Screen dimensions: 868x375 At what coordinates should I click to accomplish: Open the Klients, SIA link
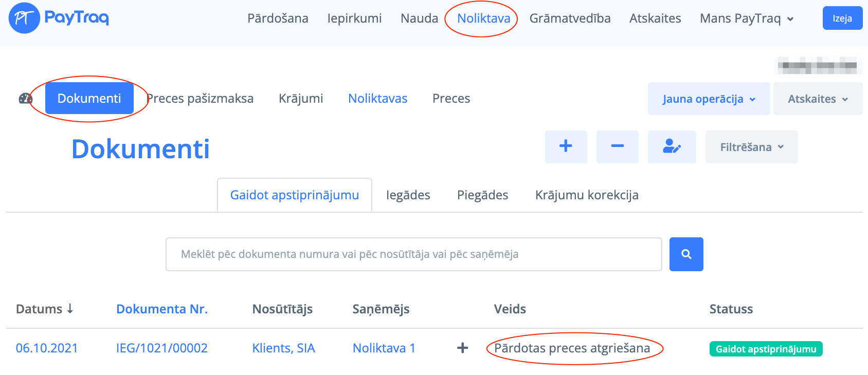(283, 348)
